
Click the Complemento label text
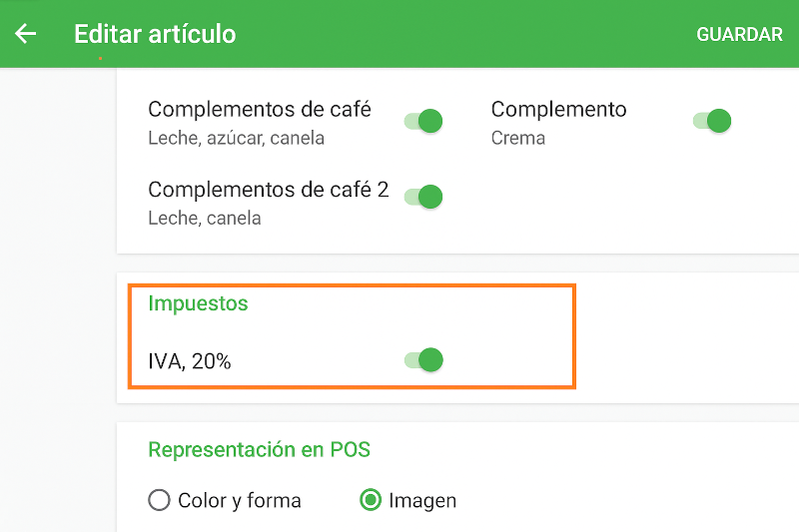[x=558, y=109]
